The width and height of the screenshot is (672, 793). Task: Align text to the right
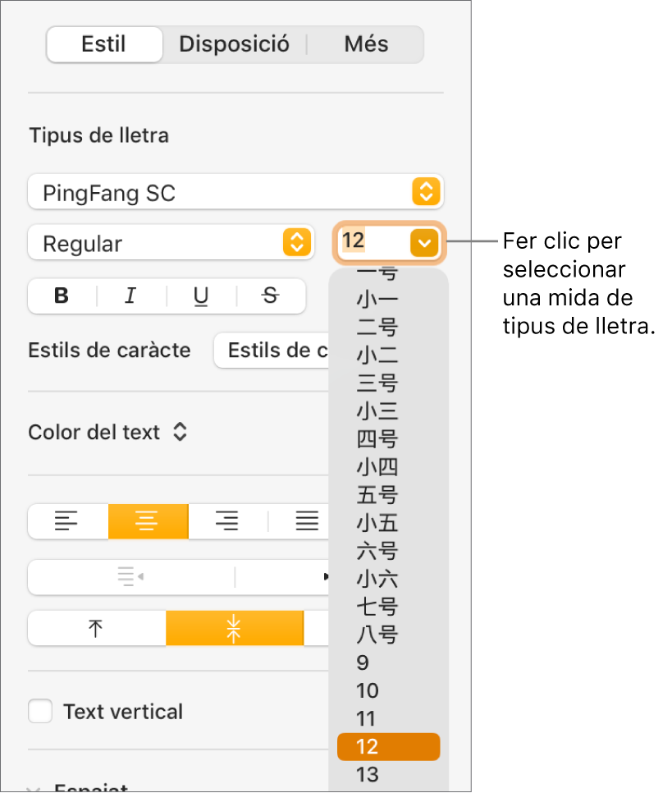[227, 520]
